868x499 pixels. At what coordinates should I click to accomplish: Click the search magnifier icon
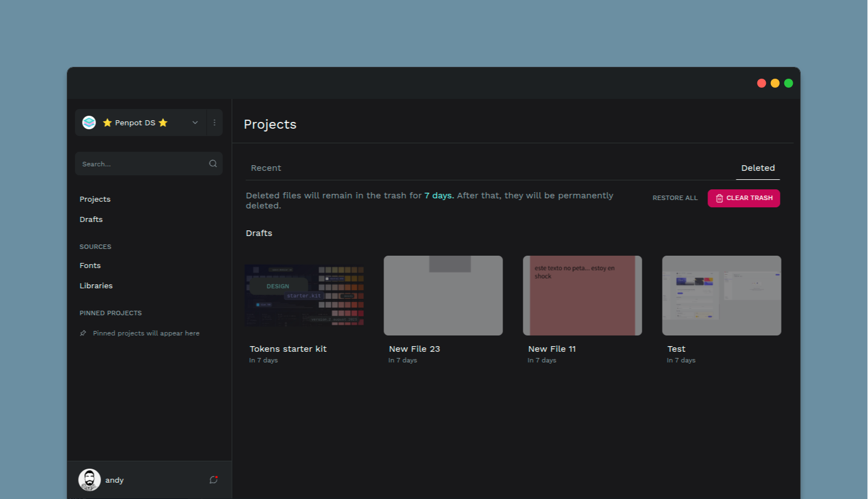point(213,164)
